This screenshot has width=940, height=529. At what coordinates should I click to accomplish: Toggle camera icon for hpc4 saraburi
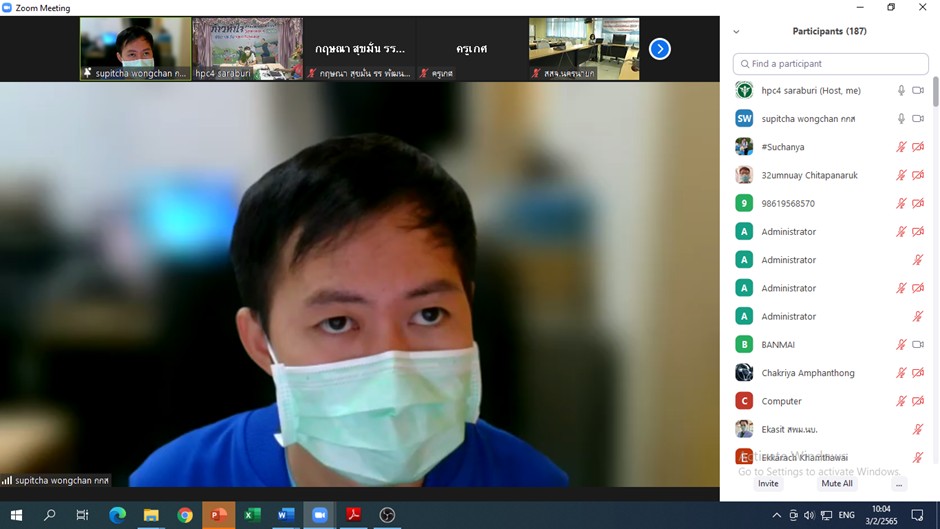918,91
